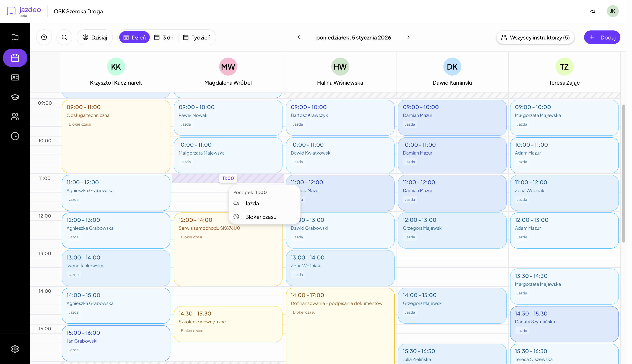Switch to Tydzień view
632x364 pixels.
(197, 37)
